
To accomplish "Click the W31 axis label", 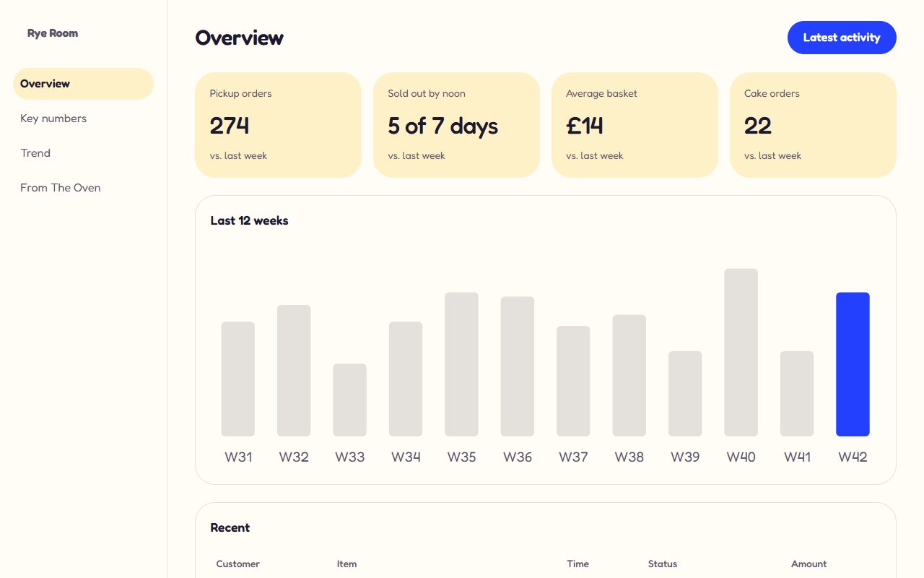I will tap(238, 457).
